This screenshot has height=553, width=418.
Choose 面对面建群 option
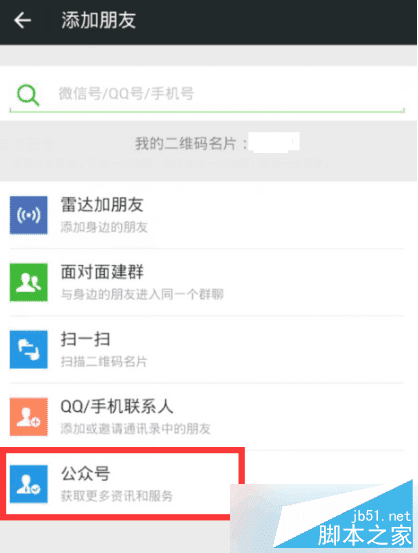click(207, 282)
